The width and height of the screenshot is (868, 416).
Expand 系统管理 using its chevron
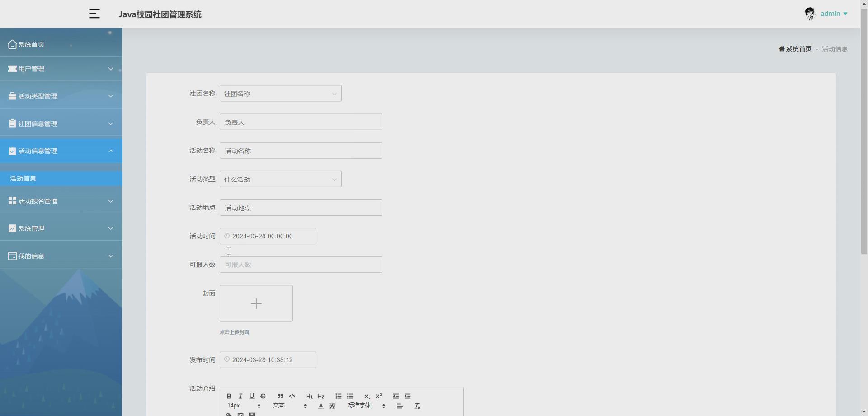pos(111,228)
